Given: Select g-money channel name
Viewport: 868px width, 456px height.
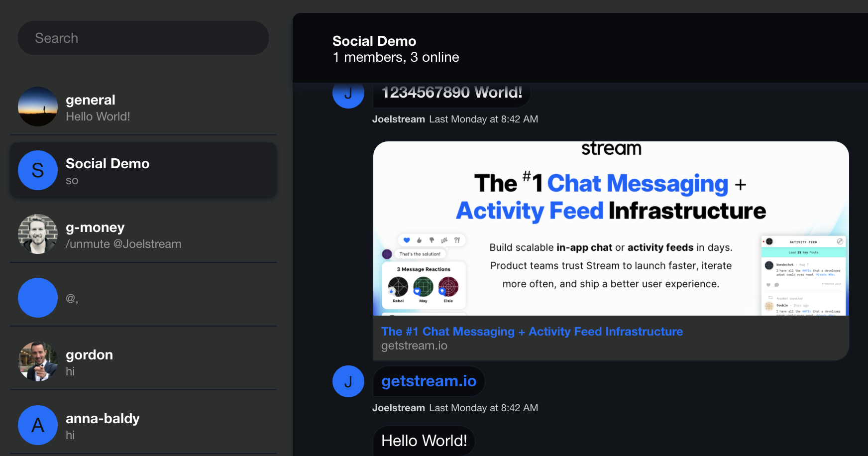Looking at the screenshot, I should click(95, 228).
